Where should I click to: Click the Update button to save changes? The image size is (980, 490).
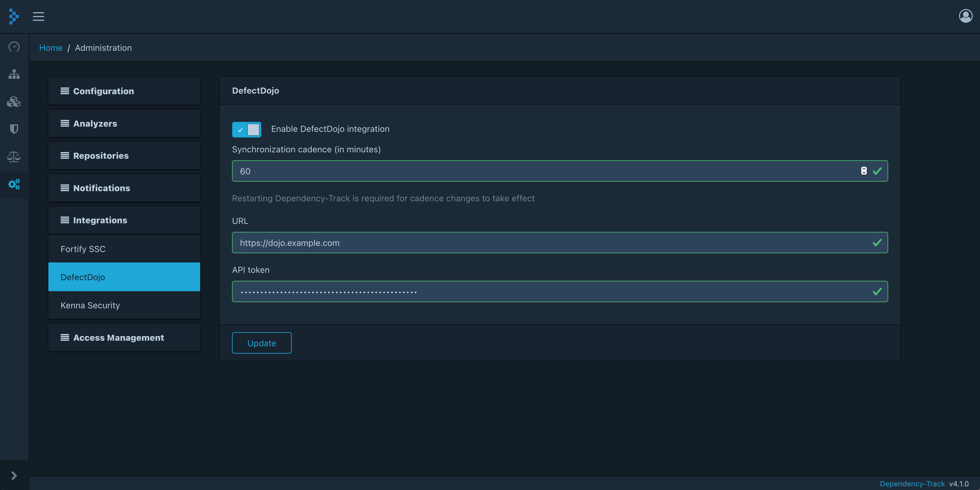pos(261,343)
